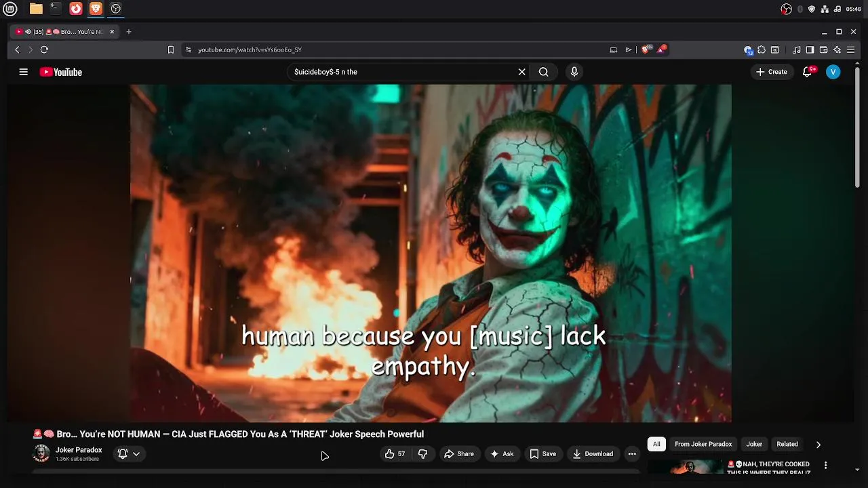Select From Joker Paradox chip
The image size is (868, 488).
[x=703, y=444]
